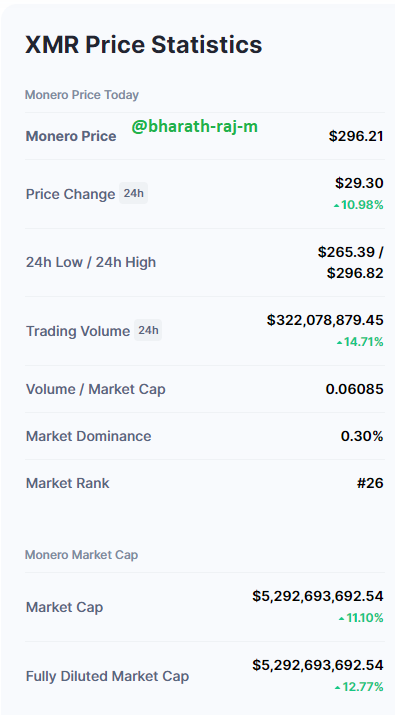Click the Market Dominance value 0.30%
The height and width of the screenshot is (715, 395).
click(362, 436)
